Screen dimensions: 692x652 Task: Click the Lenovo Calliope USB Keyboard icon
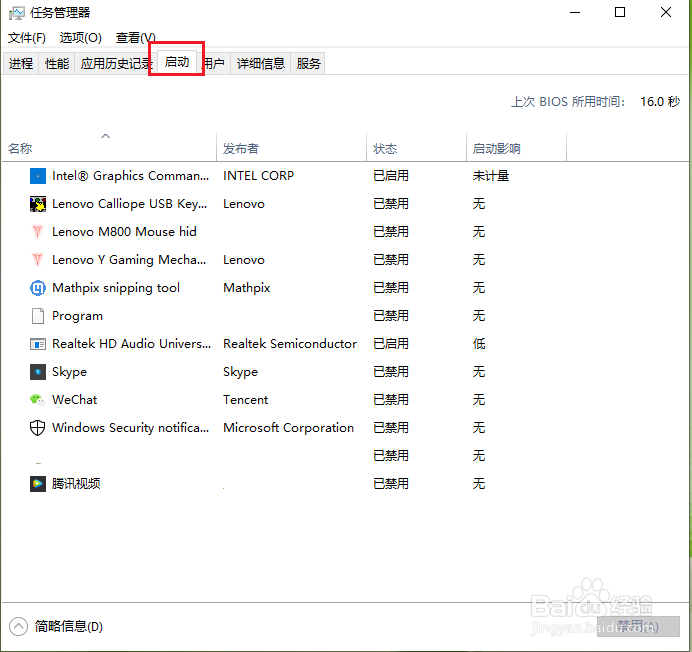pyautogui.click(x=38, y=204)
